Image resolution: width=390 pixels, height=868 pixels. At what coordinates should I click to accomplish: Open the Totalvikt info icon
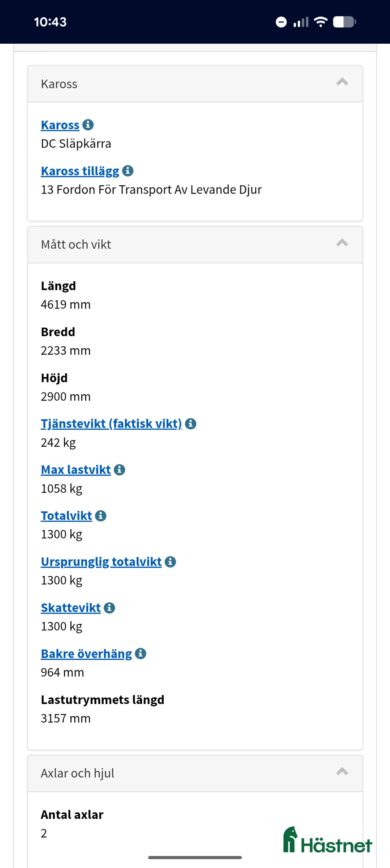(x=100, y=516)
